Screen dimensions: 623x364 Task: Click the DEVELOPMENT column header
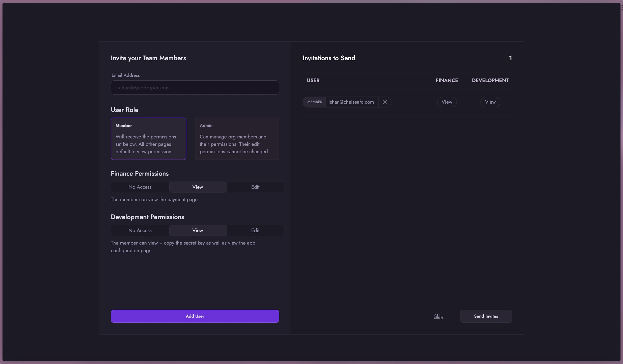tap(490, 81)
